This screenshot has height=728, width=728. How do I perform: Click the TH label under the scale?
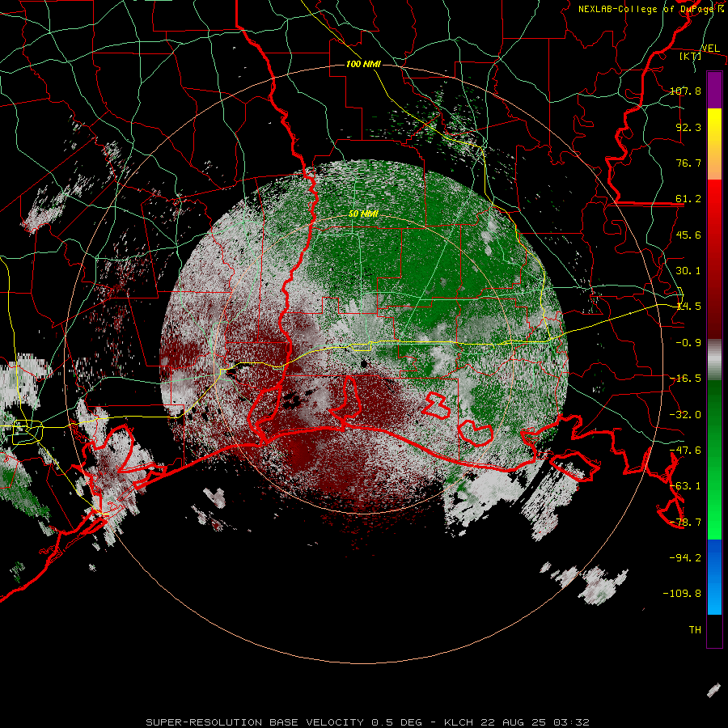(695, 630)
